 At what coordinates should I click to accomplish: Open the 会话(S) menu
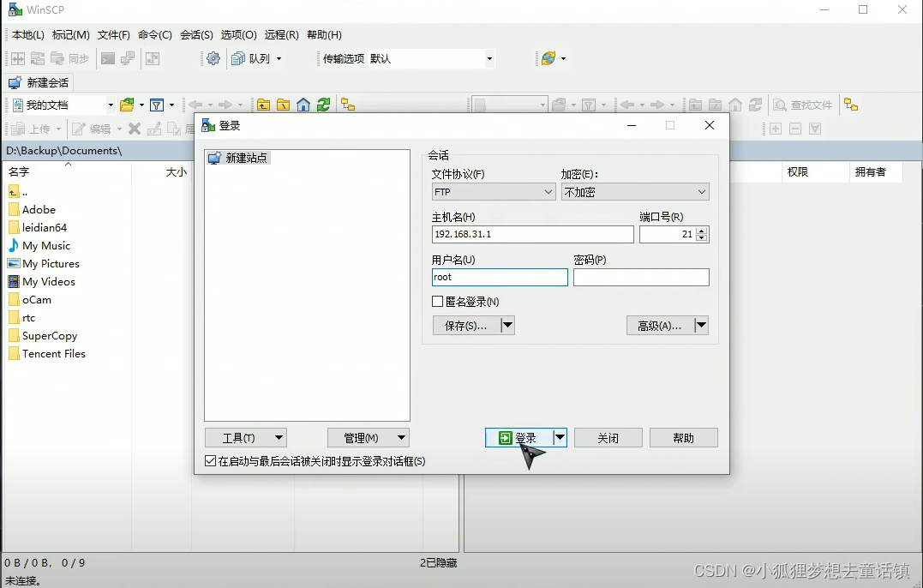(196, 35)
